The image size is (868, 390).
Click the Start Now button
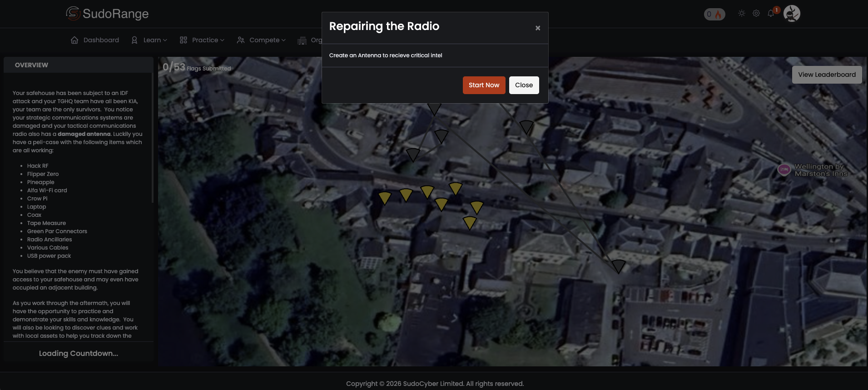point(484,85)
